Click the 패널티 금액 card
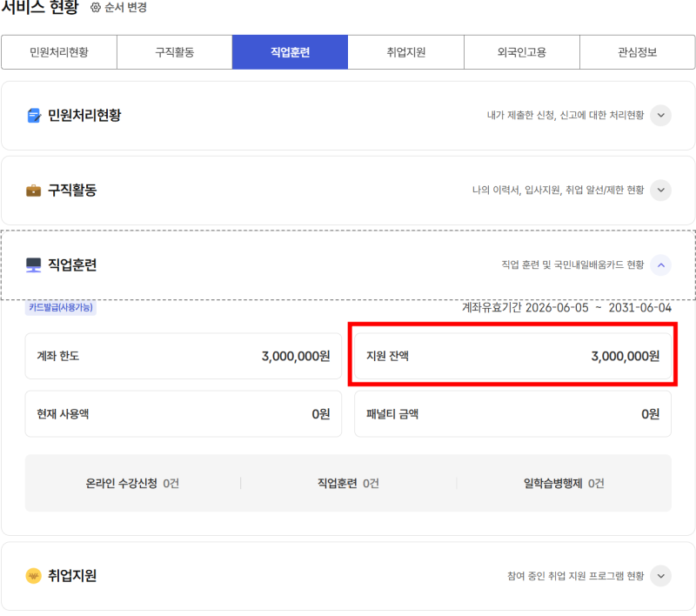 (x=512, y=413)
